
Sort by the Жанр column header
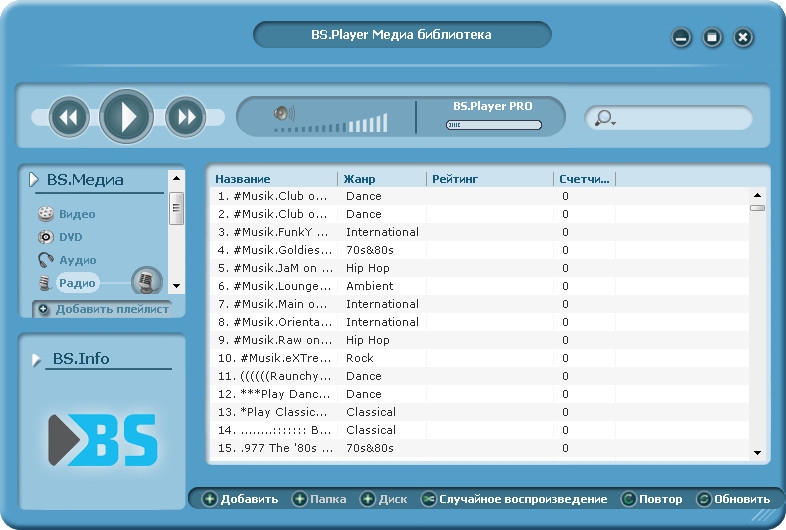[359, 179]
